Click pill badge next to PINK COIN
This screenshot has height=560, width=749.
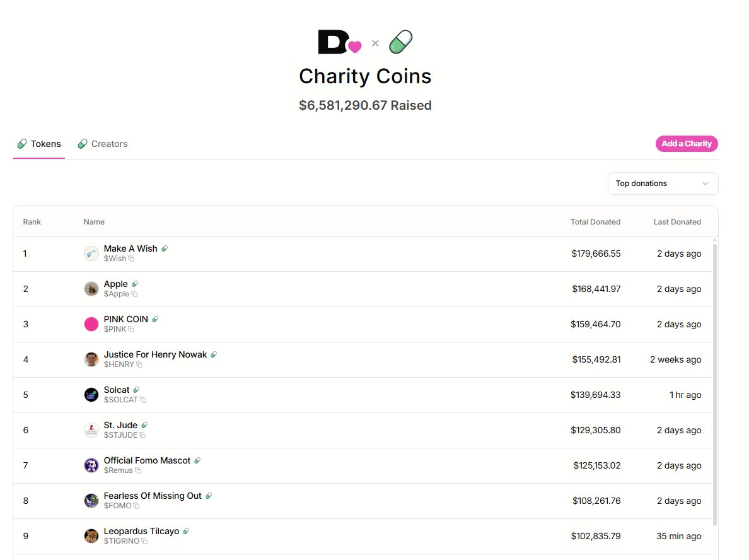[x=154, y=320]
